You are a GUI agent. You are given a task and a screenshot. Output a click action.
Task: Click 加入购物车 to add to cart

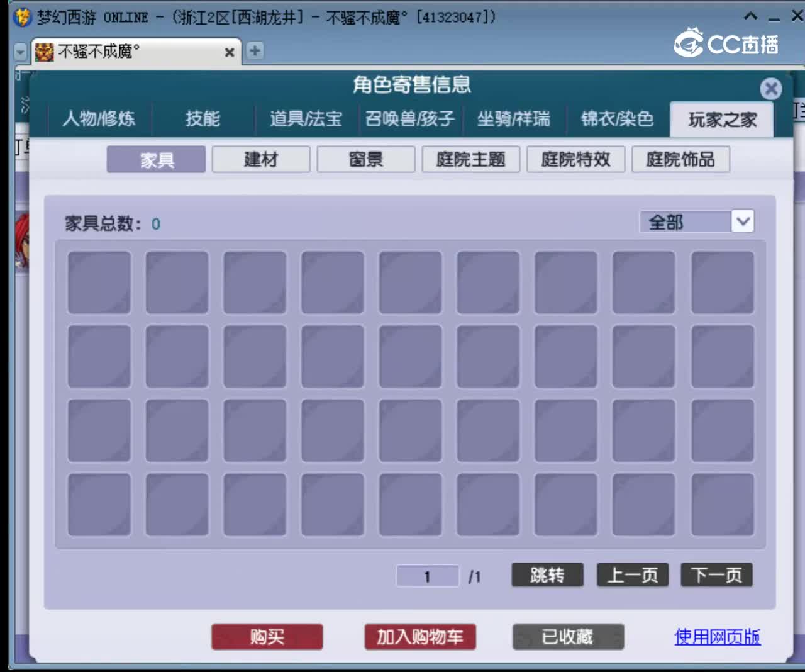click(420, 637)
